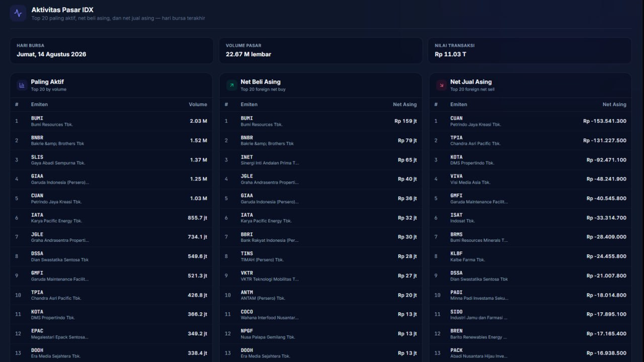Click the Net Beli Asing panel title

point(260,82)
